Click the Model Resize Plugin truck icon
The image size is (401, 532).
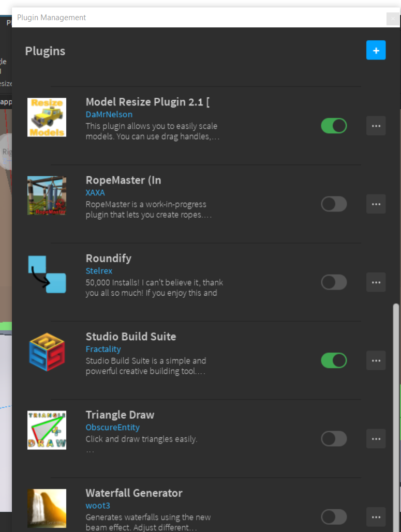point(47,117)
